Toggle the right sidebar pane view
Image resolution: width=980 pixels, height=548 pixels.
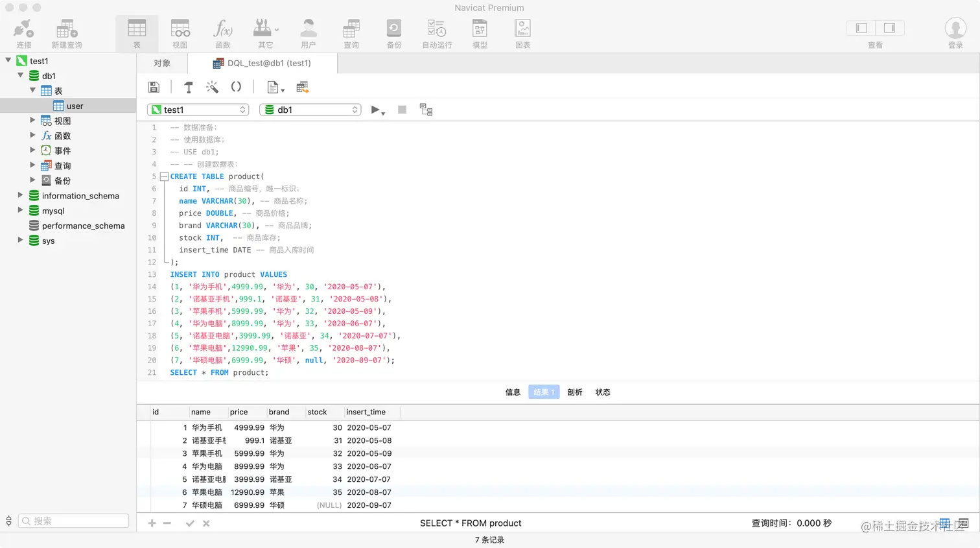890,28
